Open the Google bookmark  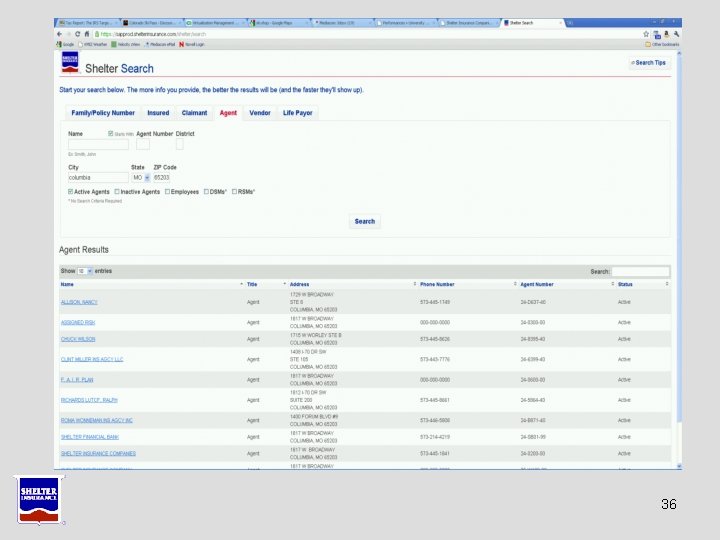click(65, 45)
